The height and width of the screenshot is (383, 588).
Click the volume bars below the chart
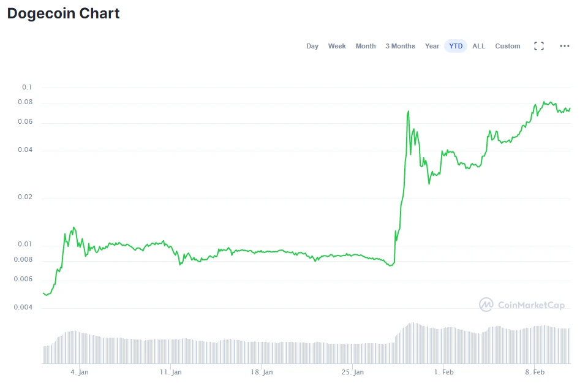tap(306, 352)
